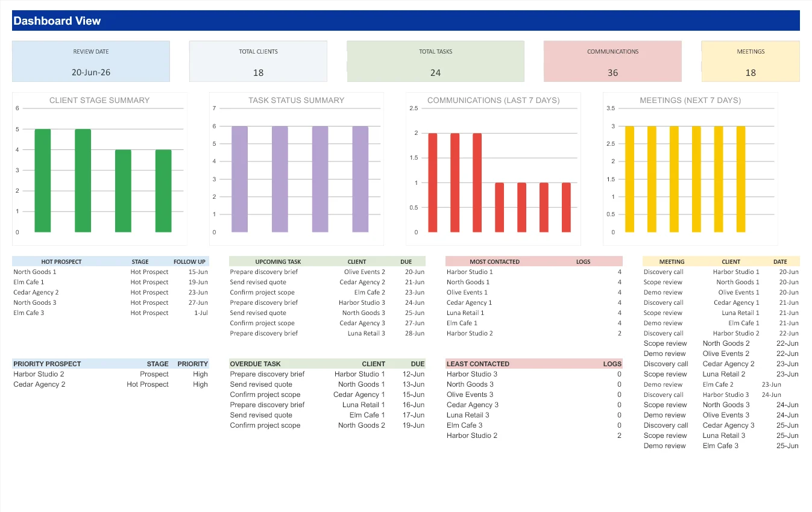Image resolution: width=812 pixels, height=512 pixels.
Task: Click the MEETING column header
Action: (672, 262)
